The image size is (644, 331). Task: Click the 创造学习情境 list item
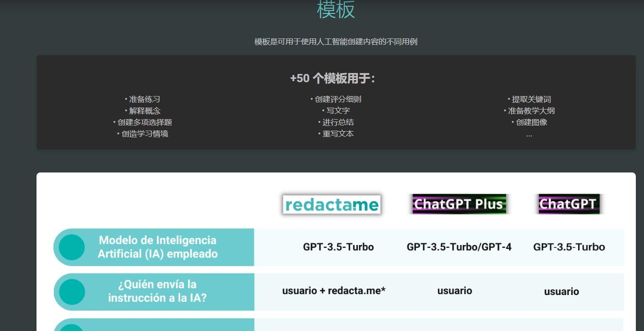click(143, 134)
